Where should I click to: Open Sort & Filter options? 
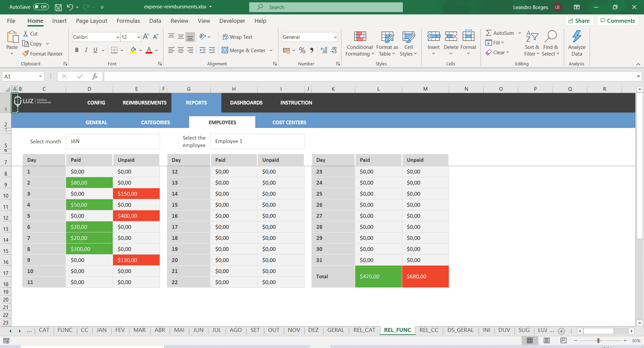coord(532,43)
